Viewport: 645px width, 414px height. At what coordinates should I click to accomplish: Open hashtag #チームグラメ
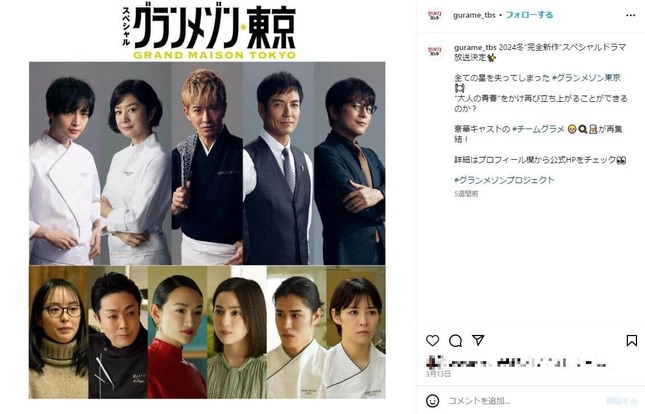pyautogui.click(x=538, y=129)
